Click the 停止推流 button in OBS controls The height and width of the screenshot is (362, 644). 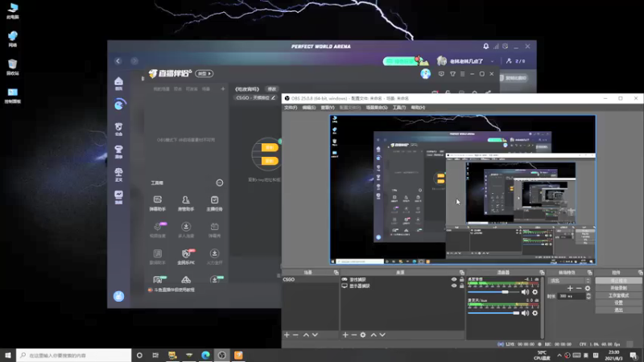click(x=618, y=281)
